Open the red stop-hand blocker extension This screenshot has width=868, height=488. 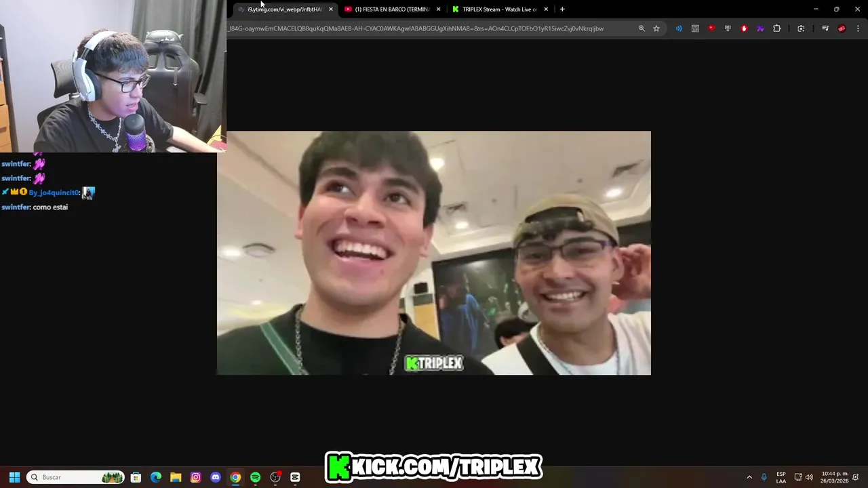pos(744,28)
